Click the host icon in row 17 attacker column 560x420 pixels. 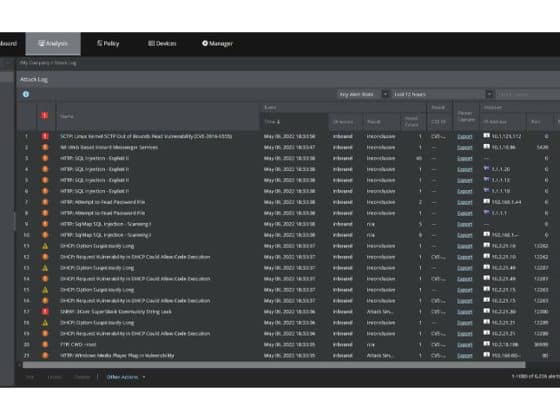tap(486, 311)
